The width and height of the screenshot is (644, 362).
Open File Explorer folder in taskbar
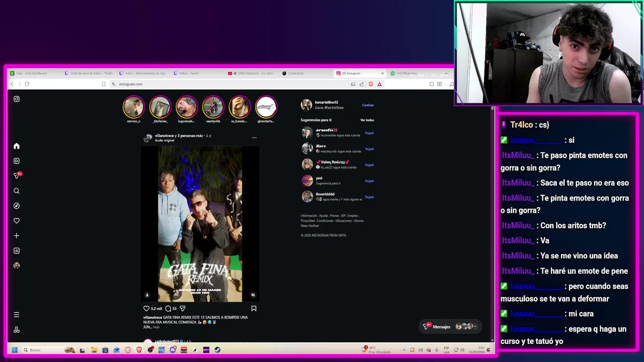point(94,350)
